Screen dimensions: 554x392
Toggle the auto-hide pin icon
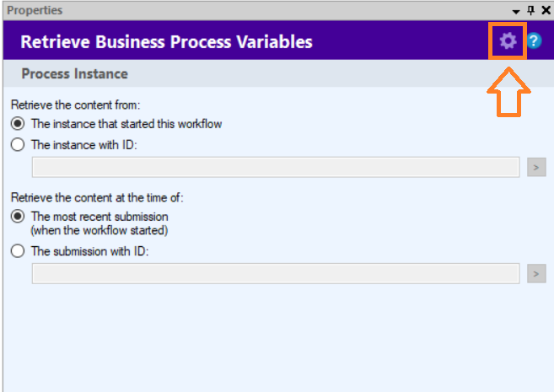[x=530, y=10]
